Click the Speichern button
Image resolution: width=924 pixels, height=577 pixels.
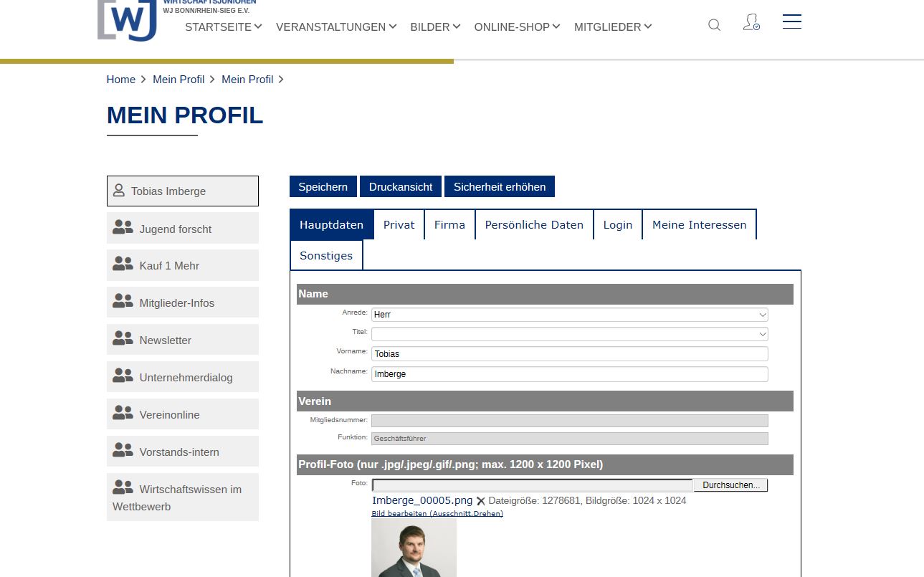tap(323, 186)
